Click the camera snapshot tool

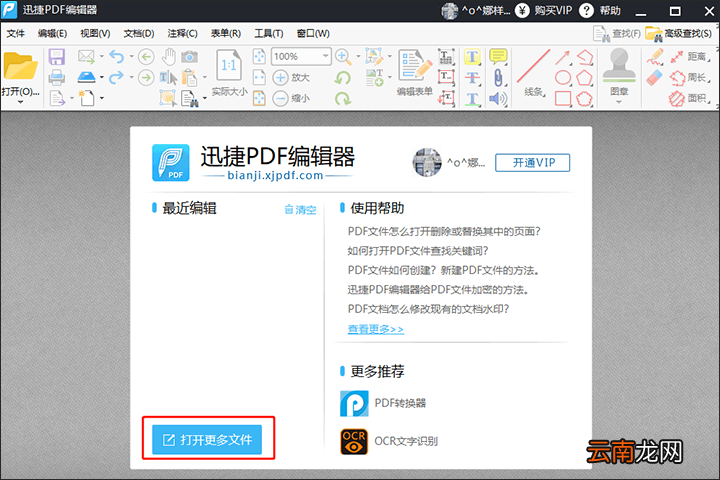click(x=189, y=56)
